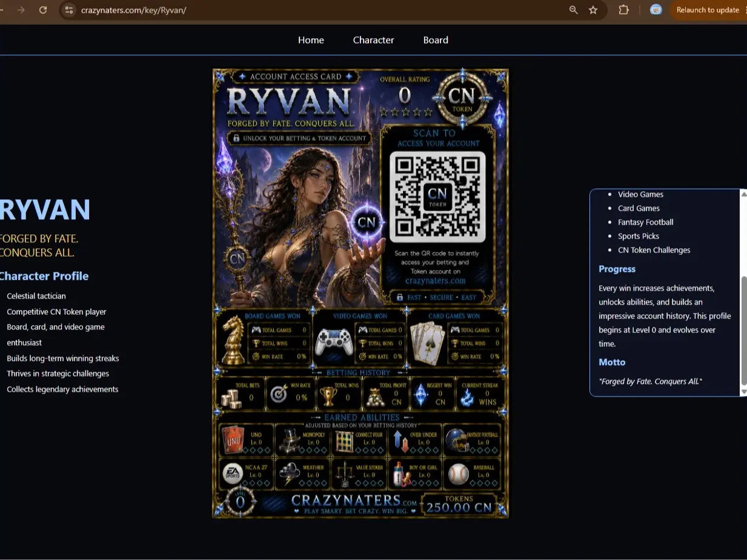Viewport: 747px width, 560px height.
Task: Click the CRAZYNATERS.com logo on card bottom
Action: [354, 501]
